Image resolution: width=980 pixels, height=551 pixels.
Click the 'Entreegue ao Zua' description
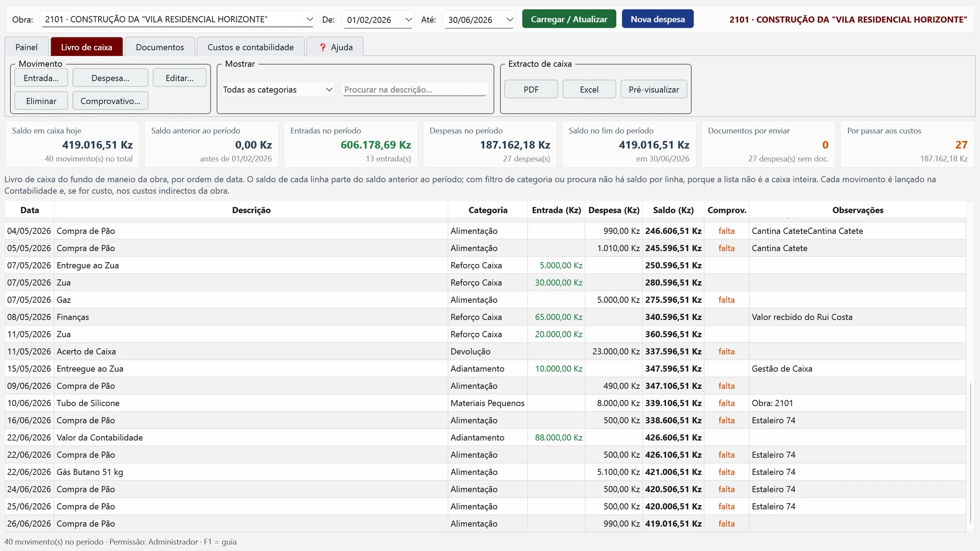point(90,369)
